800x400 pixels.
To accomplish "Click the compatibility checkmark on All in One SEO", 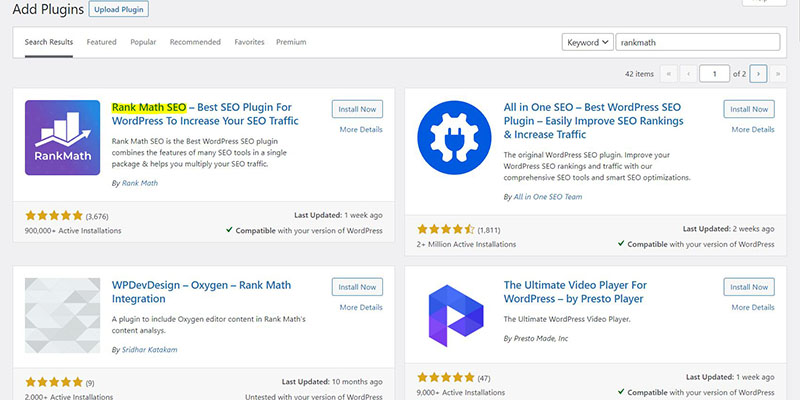I will tap(621, 244).
